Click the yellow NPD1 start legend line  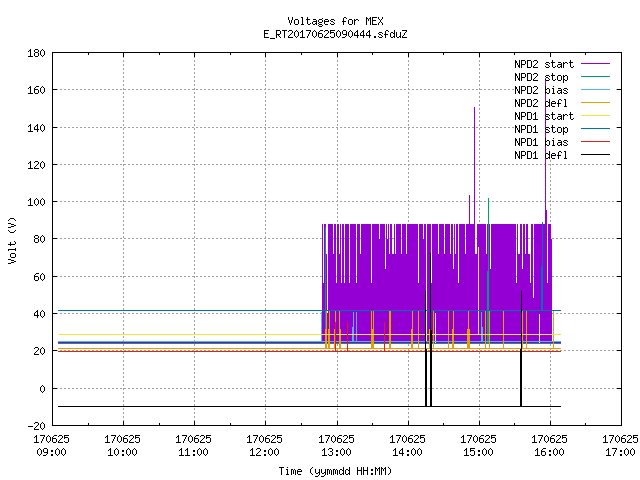(x=596, y=116)
